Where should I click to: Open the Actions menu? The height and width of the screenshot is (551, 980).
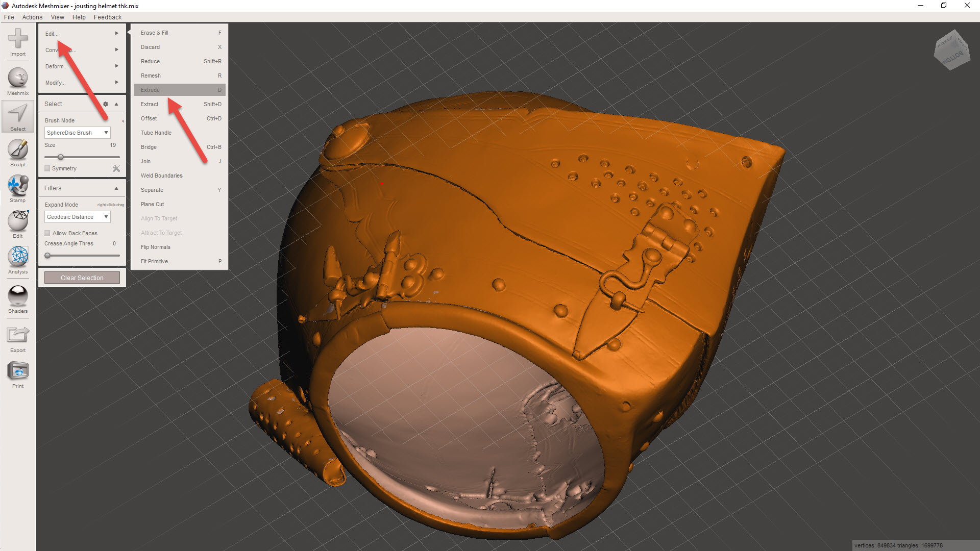pyautogui.click(x=32, y=17)
